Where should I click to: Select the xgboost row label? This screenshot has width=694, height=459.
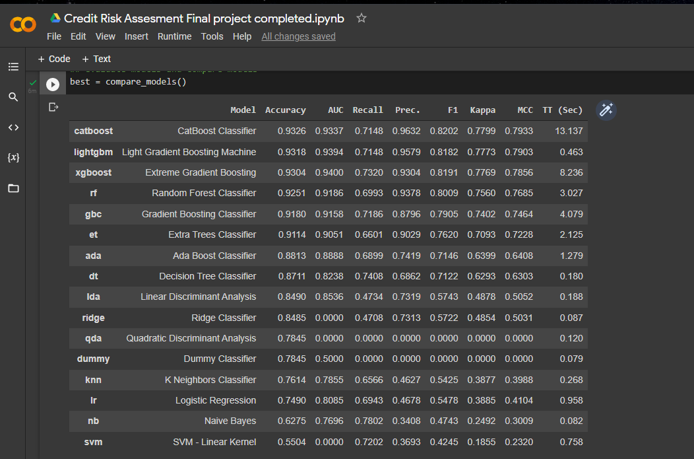click(x=93, y=173)
